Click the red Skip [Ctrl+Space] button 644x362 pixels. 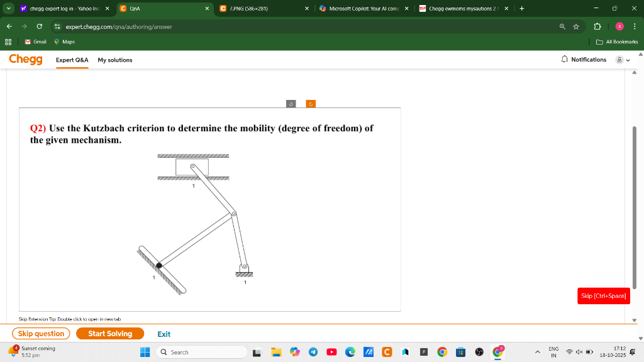coord(603,296)
